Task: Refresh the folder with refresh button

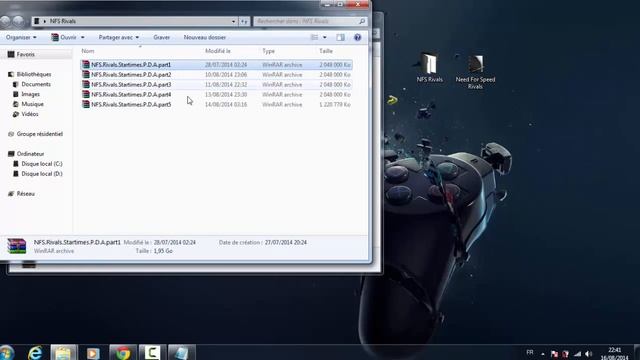Action: pyautogui.click(x=244, y=21)
